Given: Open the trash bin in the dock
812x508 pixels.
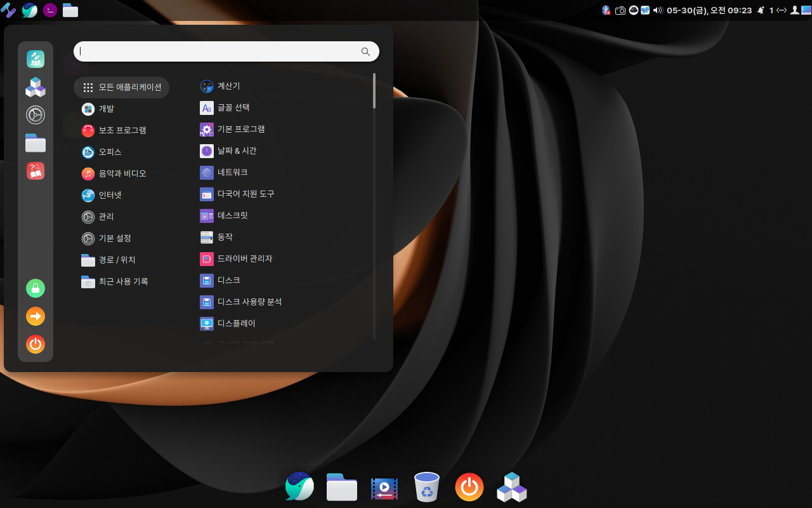Looking at the screenshot, I should (x=427, y=487).
